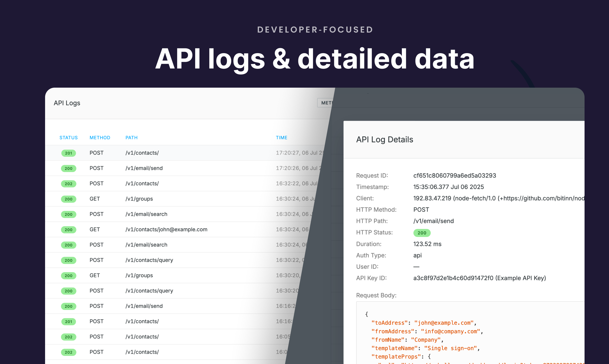Click the green 200 HTTP Status badge in details

click(422, 233)
